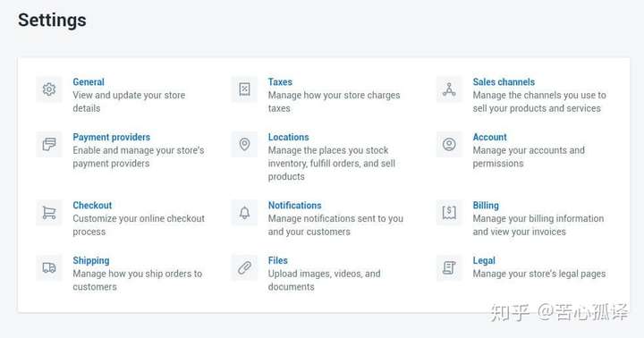Click the Notifications bell icon
The height and width of the screenshot is (338, 644).
click(244, 212)
